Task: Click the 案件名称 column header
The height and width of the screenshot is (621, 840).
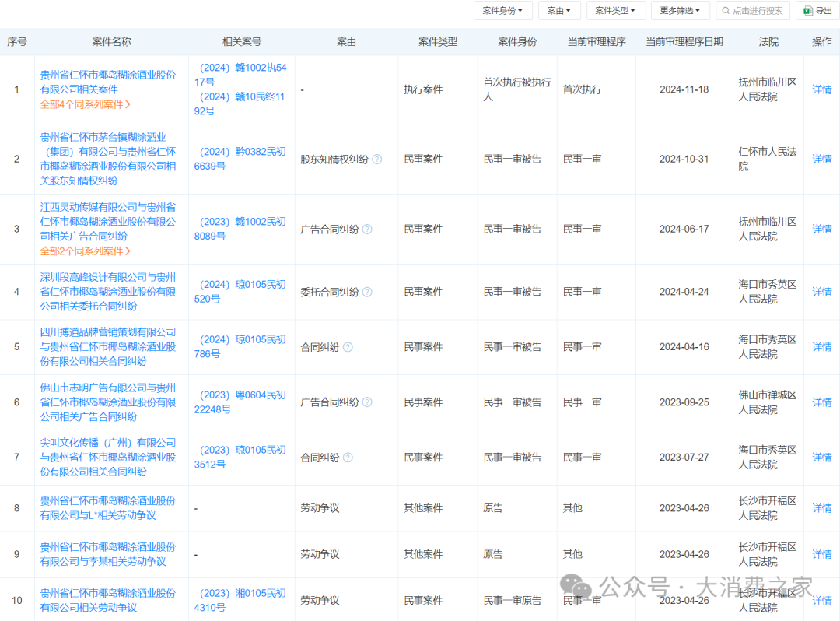Action: click(111, 42)
